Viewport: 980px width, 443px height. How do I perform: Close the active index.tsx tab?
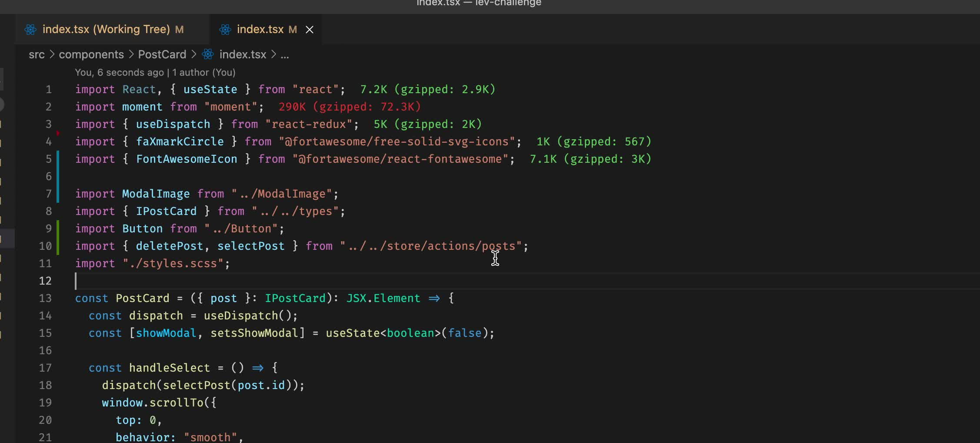(x=310, y=30)
